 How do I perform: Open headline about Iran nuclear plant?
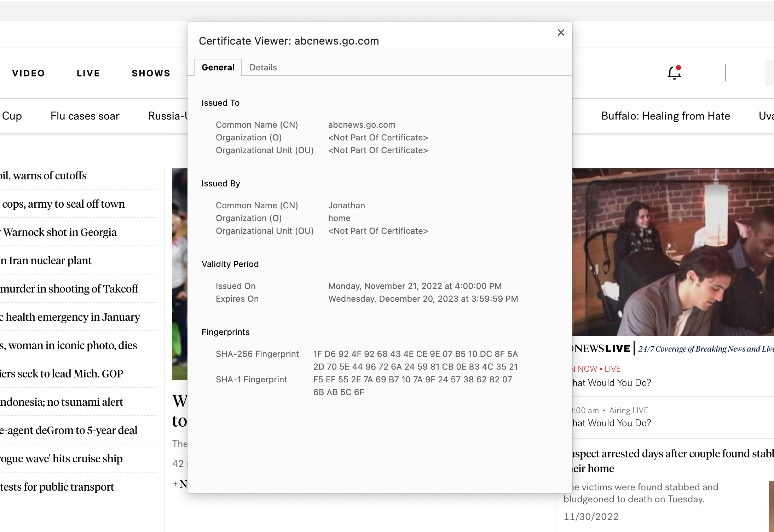click(x=46, y=260)
